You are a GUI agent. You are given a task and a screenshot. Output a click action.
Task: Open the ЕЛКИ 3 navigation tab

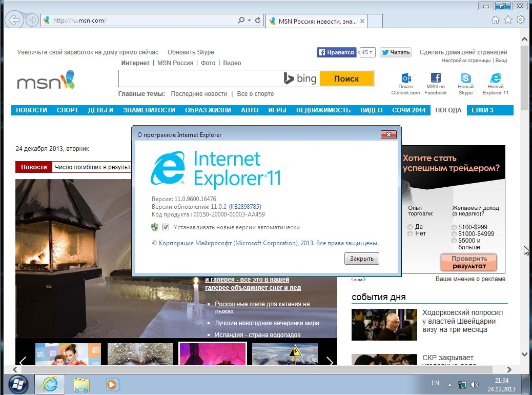tap(482, 110)
